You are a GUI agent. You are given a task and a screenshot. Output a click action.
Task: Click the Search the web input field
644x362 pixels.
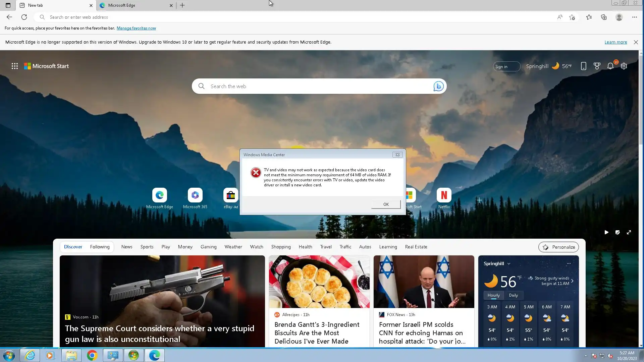coord(315,86)
